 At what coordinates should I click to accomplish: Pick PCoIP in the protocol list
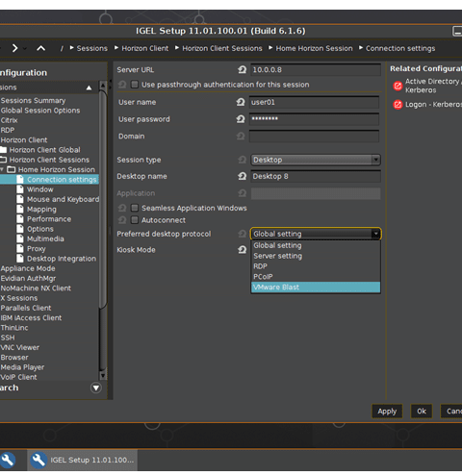coord(316,276)
